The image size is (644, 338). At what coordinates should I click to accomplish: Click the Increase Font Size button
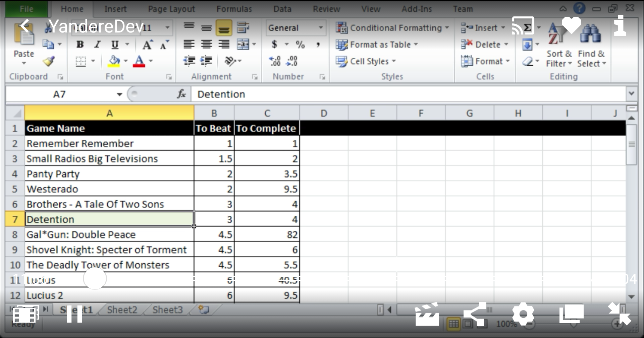(x=148, y=44)
